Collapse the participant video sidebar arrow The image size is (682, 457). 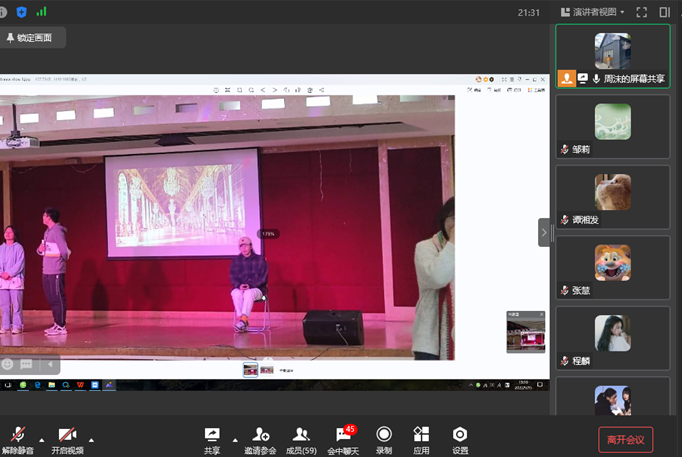click(544, 232)
